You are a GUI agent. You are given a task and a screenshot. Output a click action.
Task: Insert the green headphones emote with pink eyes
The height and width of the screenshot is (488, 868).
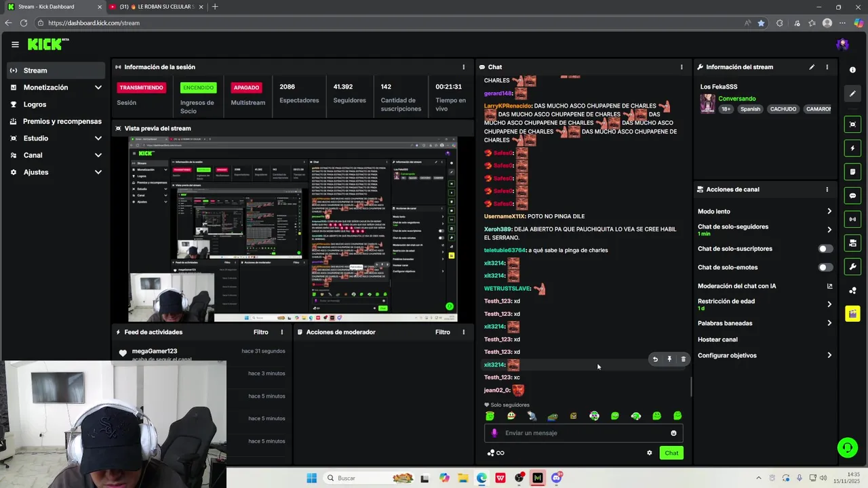coord(594,416)
